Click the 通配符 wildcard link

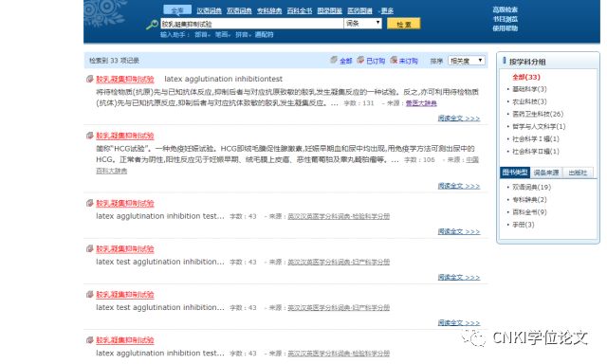pyautogui.click(x=264, y=35)
